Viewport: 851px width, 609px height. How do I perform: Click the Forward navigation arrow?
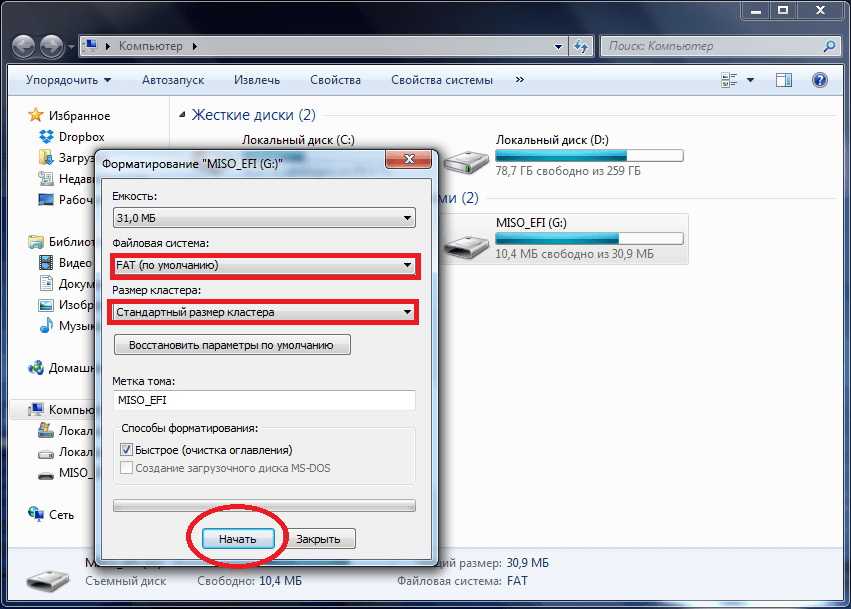[52, 47]
